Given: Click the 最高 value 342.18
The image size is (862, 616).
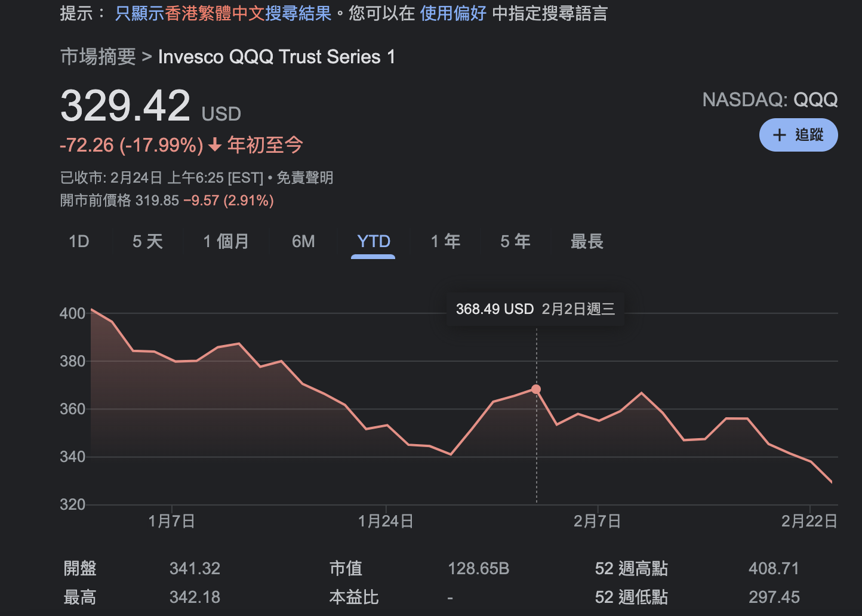Looking at the screenshot, I should coord(195,597).
